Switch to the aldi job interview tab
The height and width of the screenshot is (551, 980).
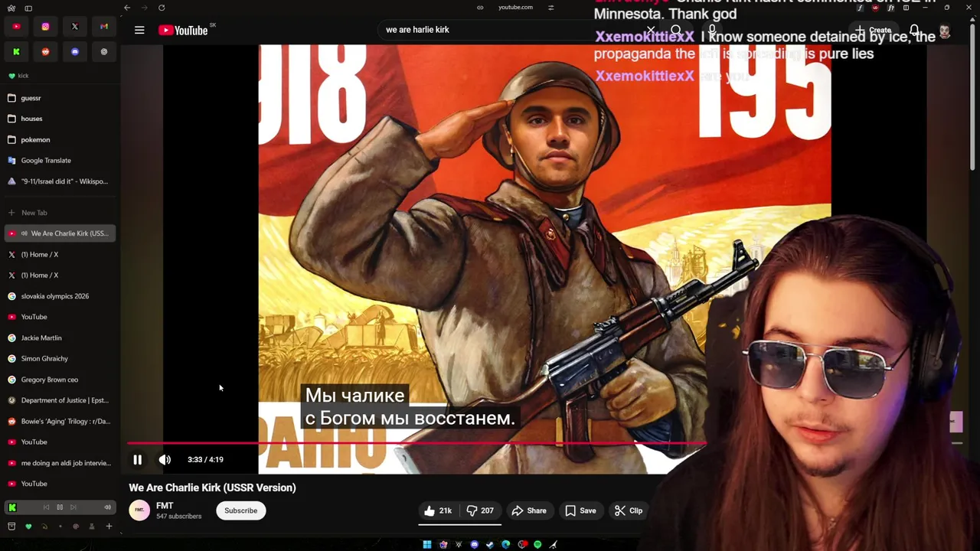pyautogui.click(x=60, y=463)
